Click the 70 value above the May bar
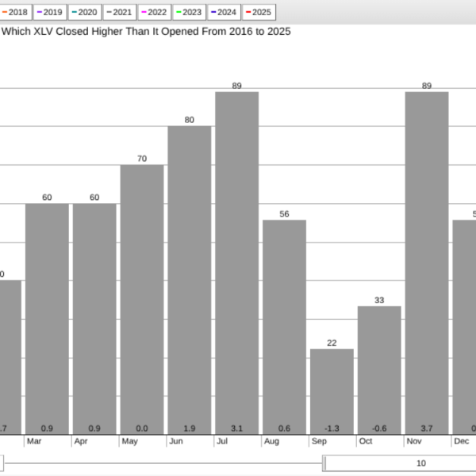This screenshot has width=476, height=476. pyautogui.click(x=142, y=159)
